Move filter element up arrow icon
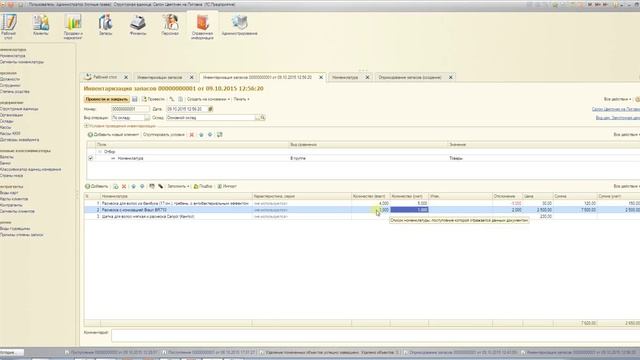The width and height of the screenshot is (640, 360). pos(201,135)
